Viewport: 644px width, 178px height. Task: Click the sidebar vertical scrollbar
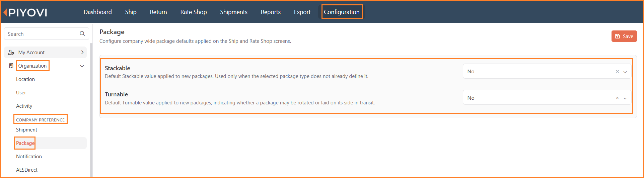[91, 110]
